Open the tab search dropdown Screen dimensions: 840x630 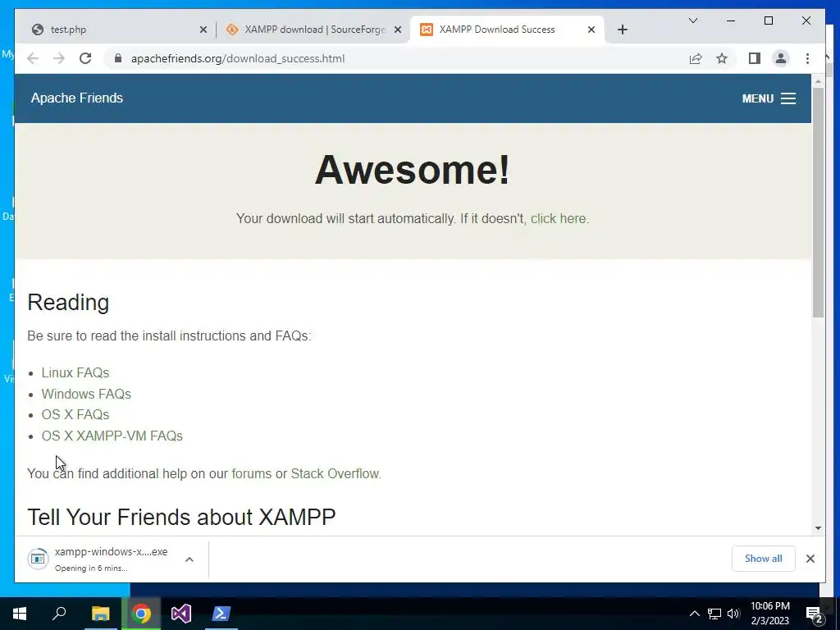[692, 21]
